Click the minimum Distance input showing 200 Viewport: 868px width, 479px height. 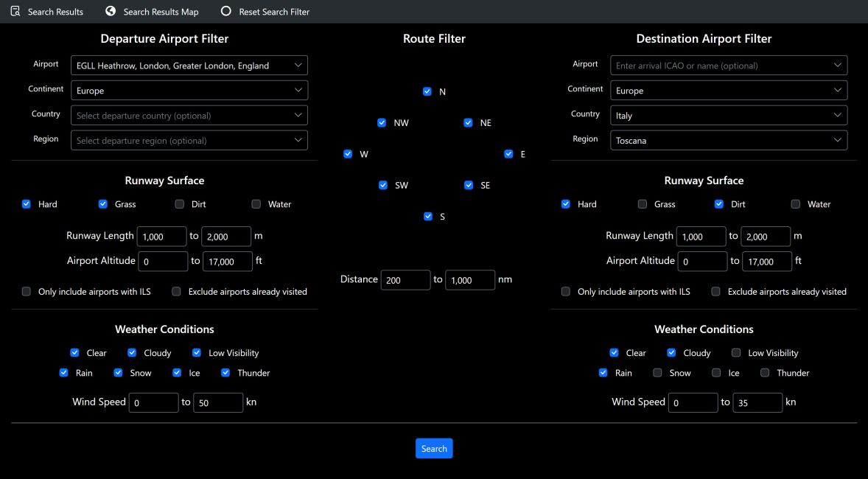click(x=405, y=280)
